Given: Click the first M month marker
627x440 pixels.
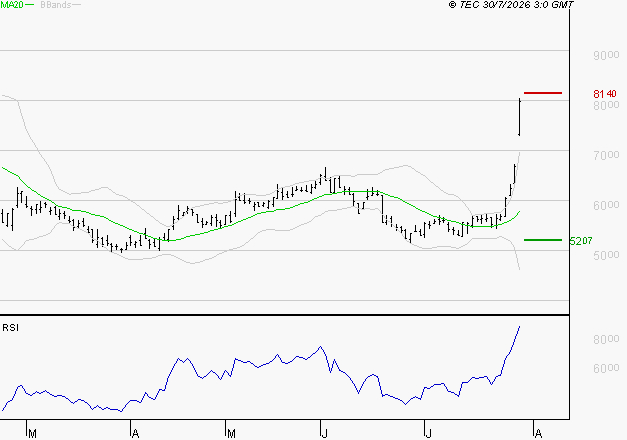Looking at the screenshot, I should (x=32, y=434).
